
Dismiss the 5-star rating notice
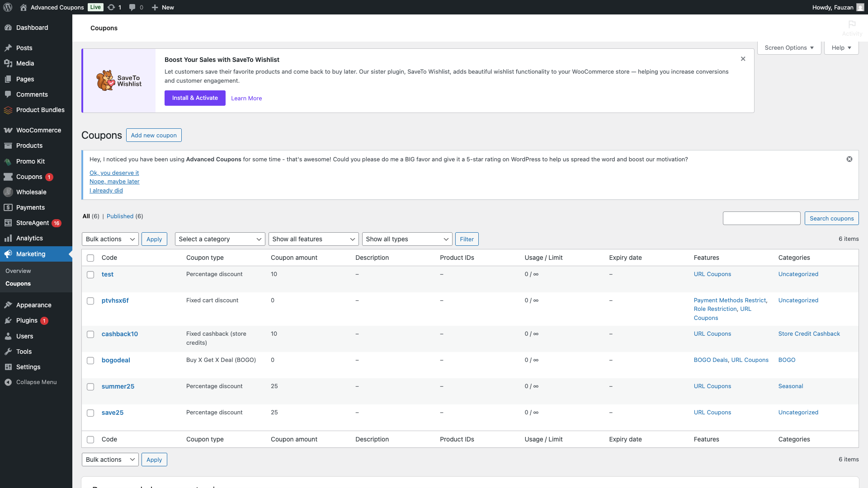coord(849,159)
